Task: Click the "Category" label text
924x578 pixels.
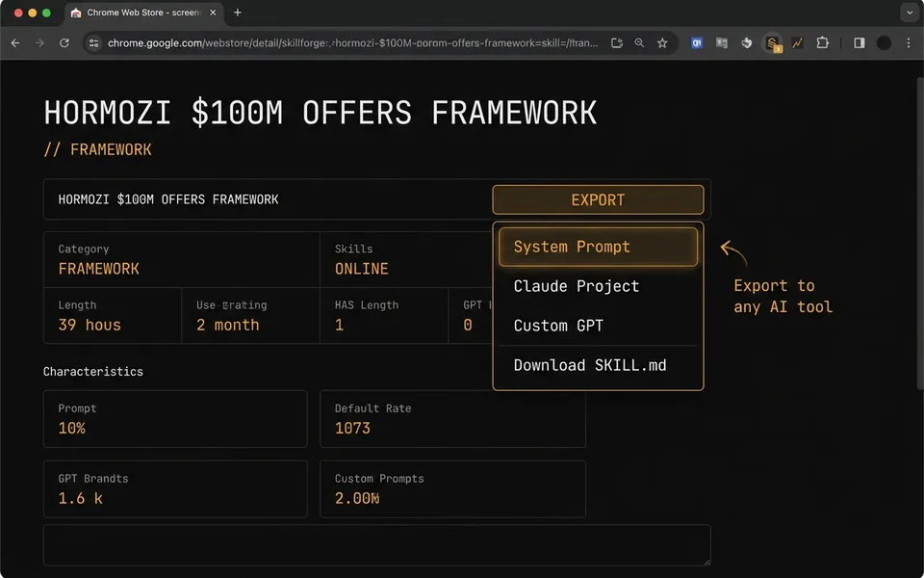Action: (83, 249)
